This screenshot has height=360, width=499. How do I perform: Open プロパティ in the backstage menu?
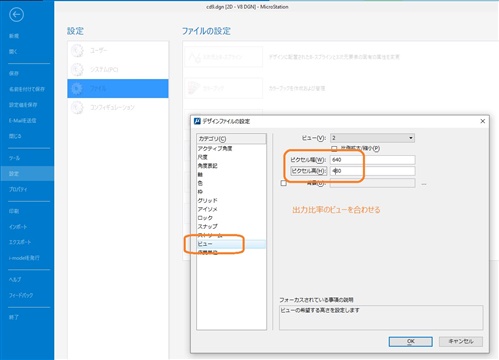click(x=18, y=189)
